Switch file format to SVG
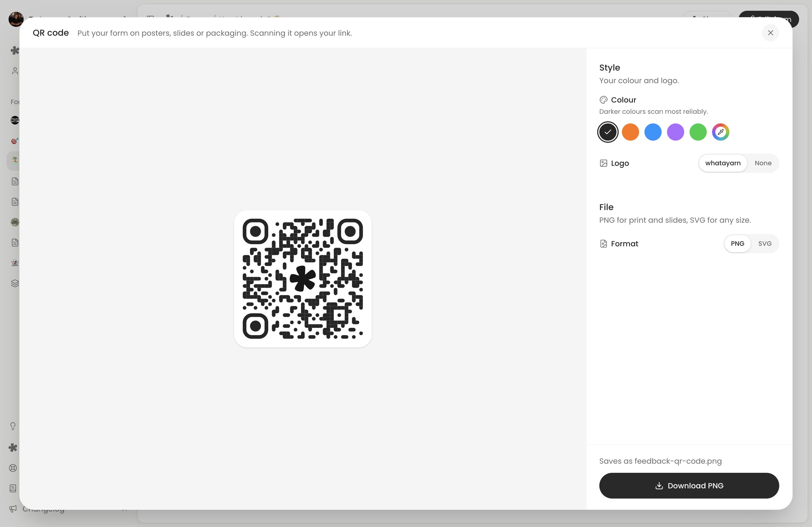812x527 pixels. tap(764, 244)
